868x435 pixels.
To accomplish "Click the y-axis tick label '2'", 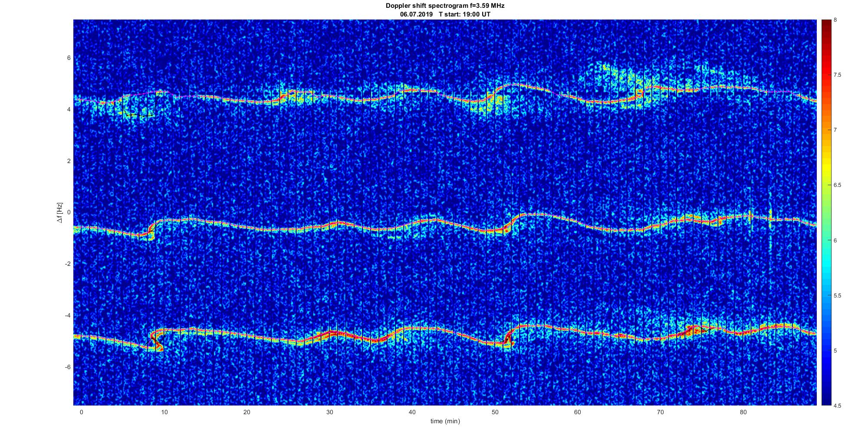I will click(x=69, y=161).
